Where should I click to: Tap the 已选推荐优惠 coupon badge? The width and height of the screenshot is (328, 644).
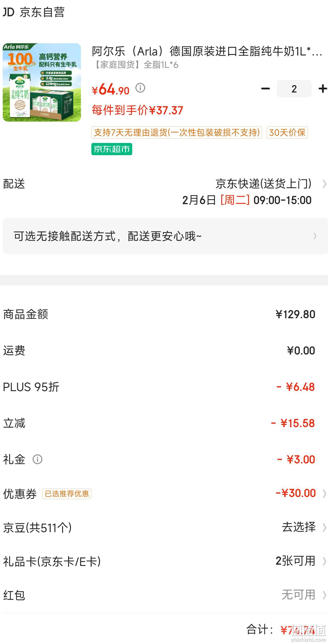coord(67,494)
